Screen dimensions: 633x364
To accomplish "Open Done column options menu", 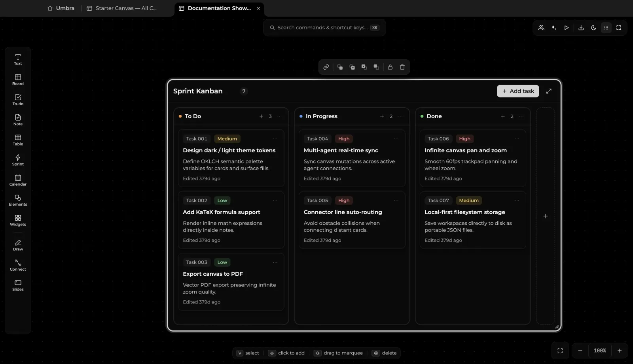I will [x=521, y=116].
